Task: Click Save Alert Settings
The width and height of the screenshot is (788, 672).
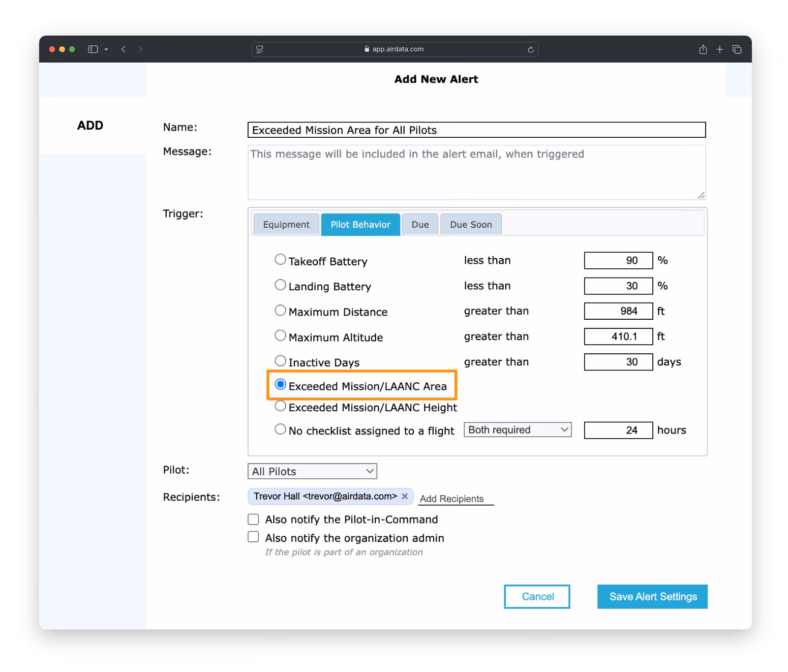Action: (x=652, y=596)
